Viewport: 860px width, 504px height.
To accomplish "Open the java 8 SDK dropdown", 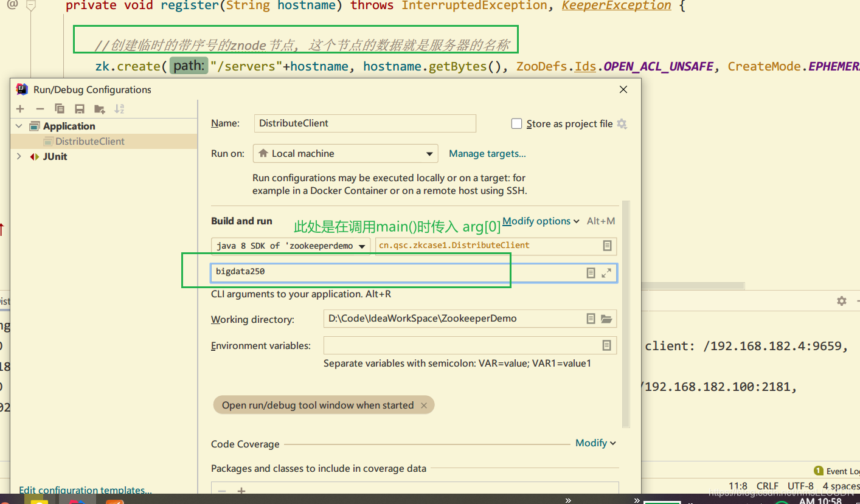I will (x=291, y=246).
